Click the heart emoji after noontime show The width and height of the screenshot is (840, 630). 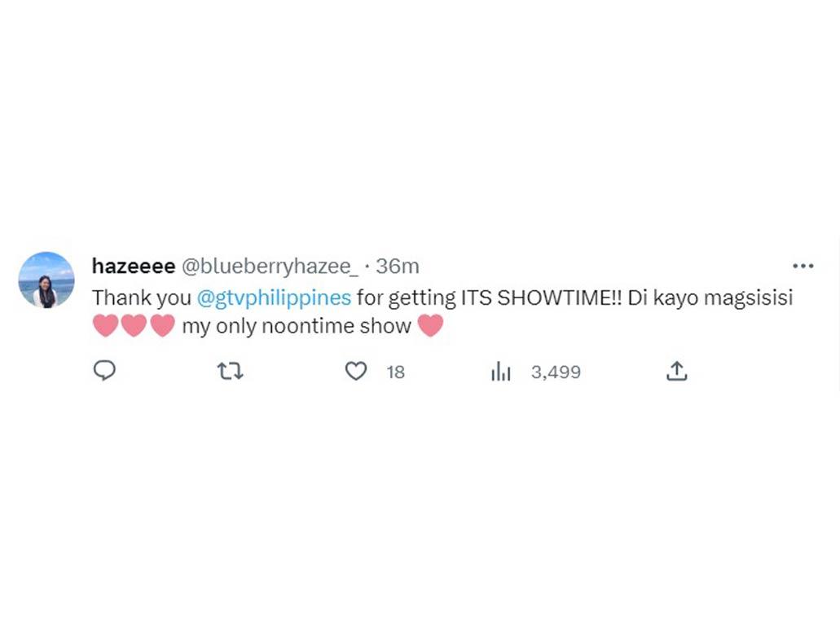(x=430, y=327)
